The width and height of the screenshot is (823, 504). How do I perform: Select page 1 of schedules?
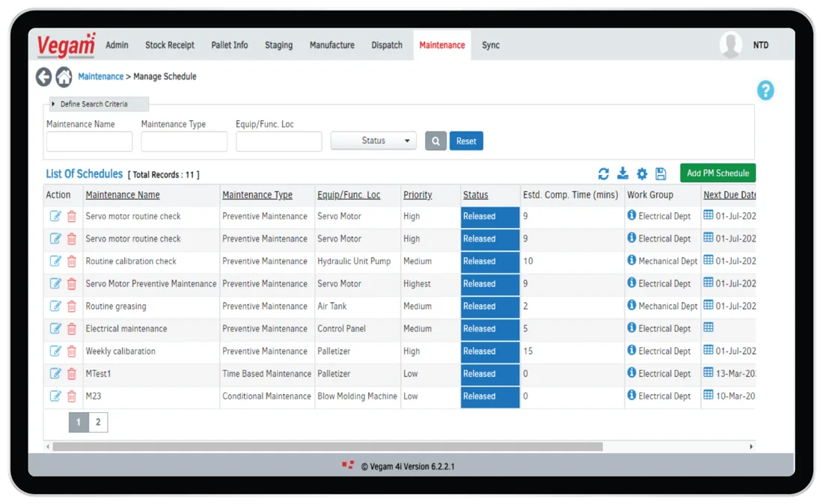(x=79, y=422)
